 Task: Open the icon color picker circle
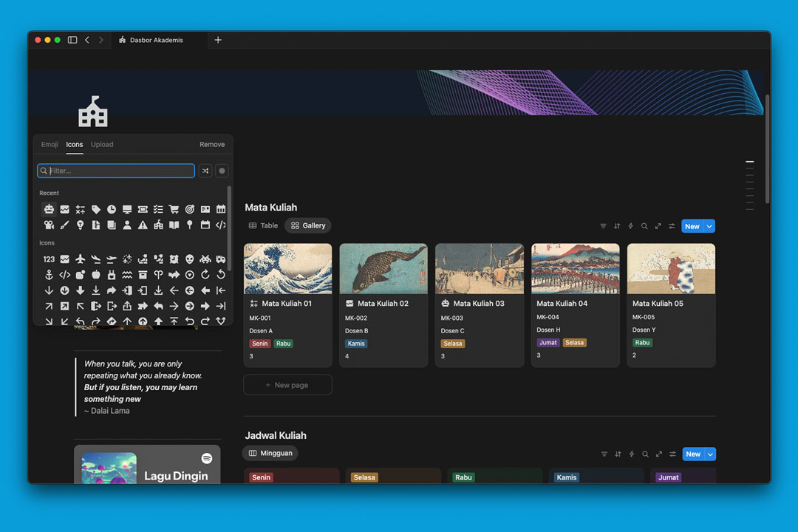pyautogui.click(x=222, y=171)
